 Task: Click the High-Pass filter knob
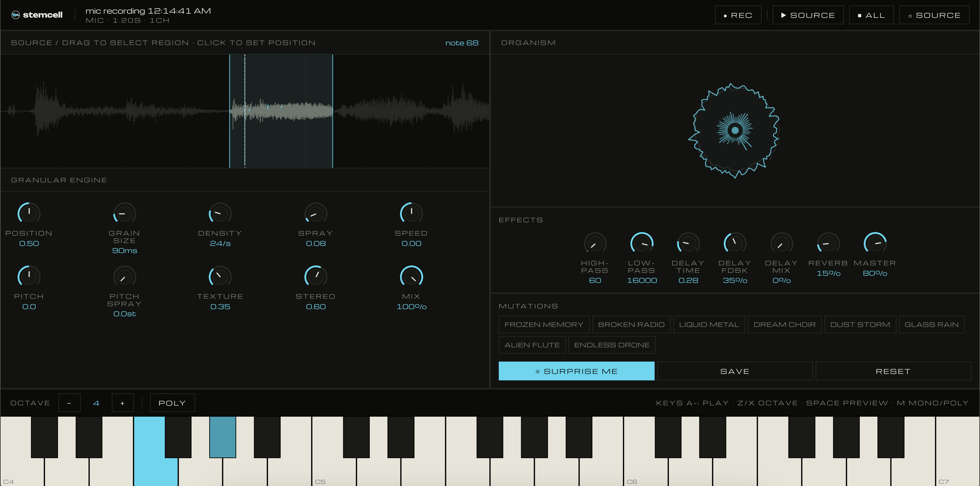595,243
